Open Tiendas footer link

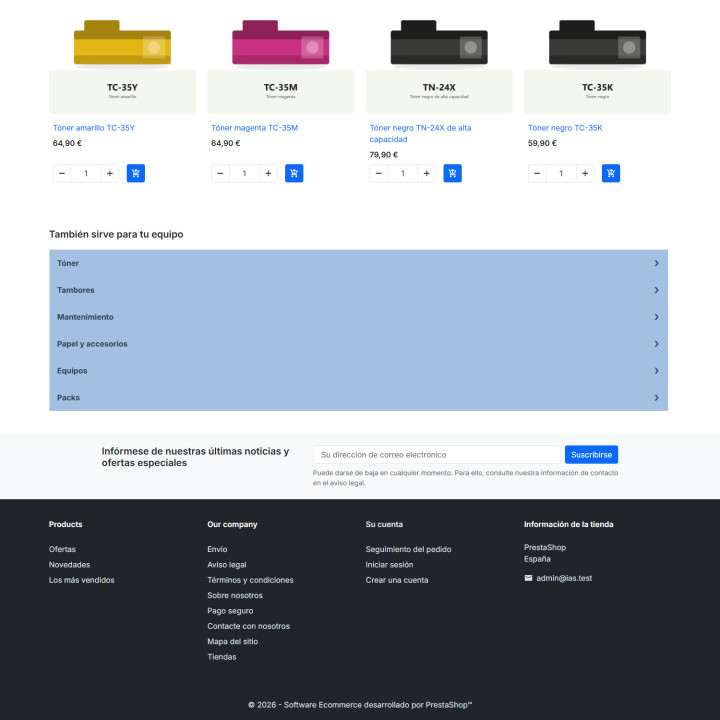click(x=222, y=657)
